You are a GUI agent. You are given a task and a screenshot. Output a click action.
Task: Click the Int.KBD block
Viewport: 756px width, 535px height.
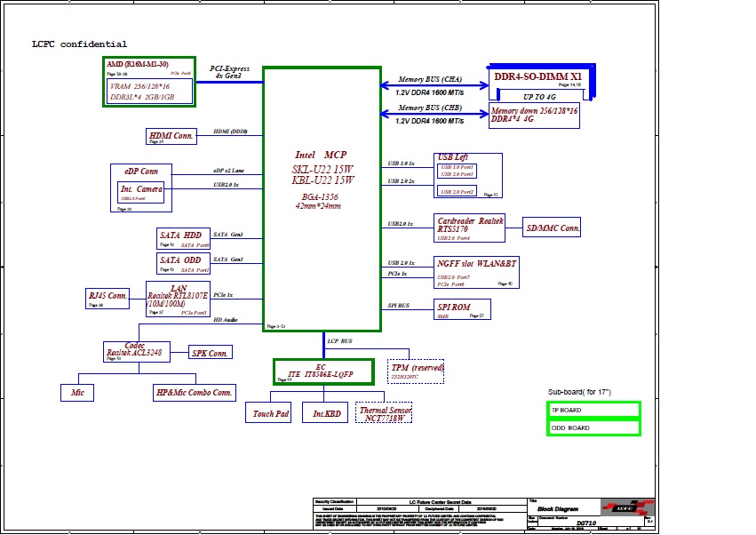pyautogui.click(x=325, y=413)
